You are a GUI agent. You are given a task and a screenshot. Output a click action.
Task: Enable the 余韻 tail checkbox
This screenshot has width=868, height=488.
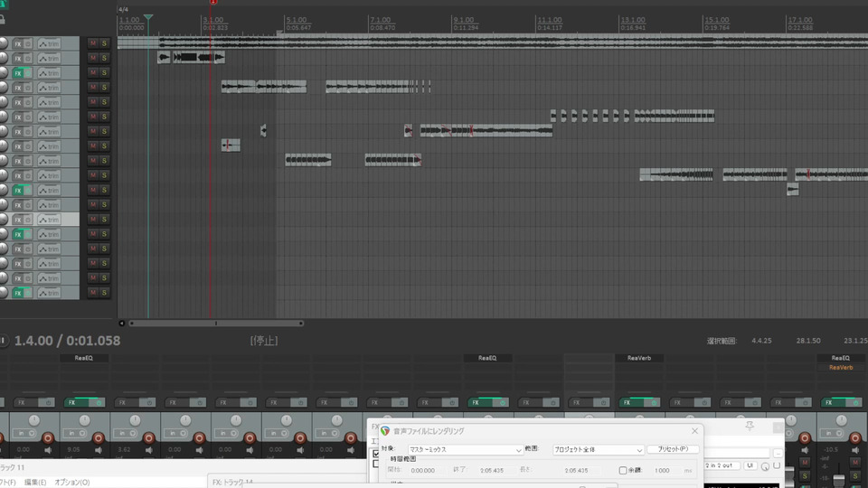click(623, 470)
